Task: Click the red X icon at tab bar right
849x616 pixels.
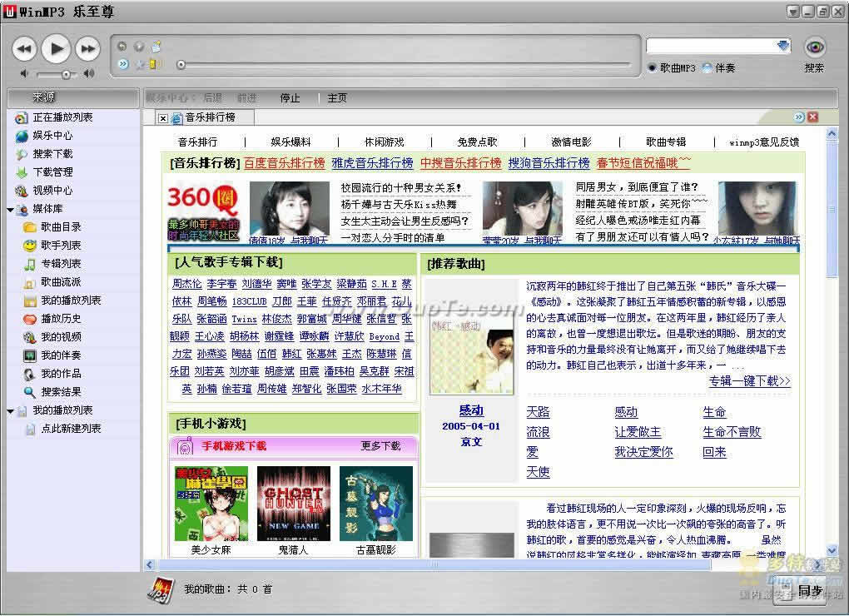Action: coord(812,117)
